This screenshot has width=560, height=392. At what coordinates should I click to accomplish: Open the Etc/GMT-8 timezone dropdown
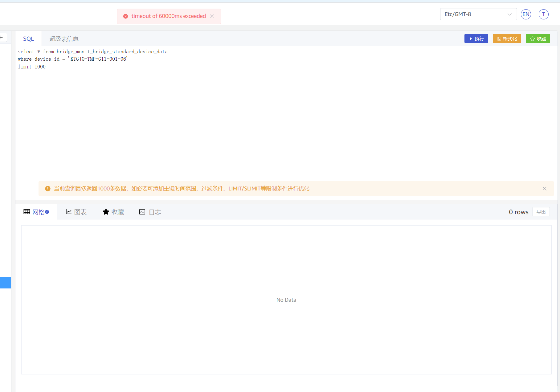click(478, 14)
